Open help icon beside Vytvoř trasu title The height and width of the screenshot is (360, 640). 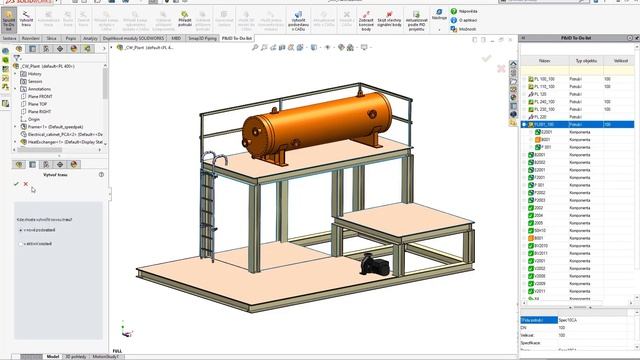click(101, 174)
